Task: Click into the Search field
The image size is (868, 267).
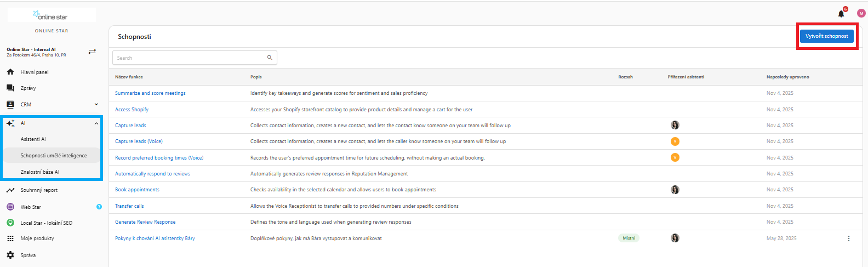Action: [x=189, y=58]
